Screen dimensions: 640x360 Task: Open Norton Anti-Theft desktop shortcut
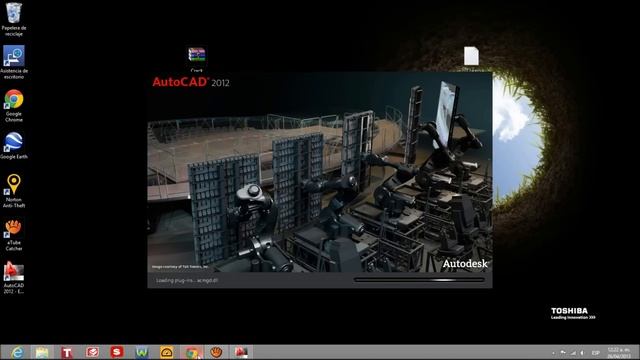coord(13,191)
